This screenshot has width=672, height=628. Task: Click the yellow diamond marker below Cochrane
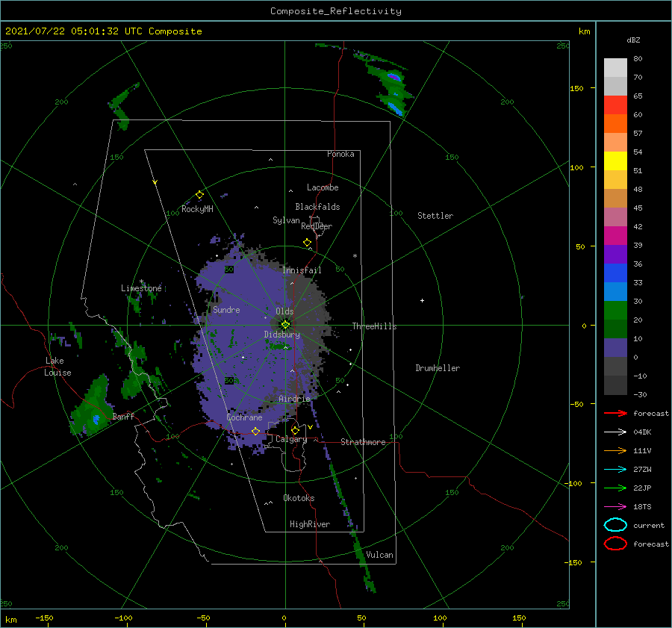pyautogui.click(x=256, y=431)
